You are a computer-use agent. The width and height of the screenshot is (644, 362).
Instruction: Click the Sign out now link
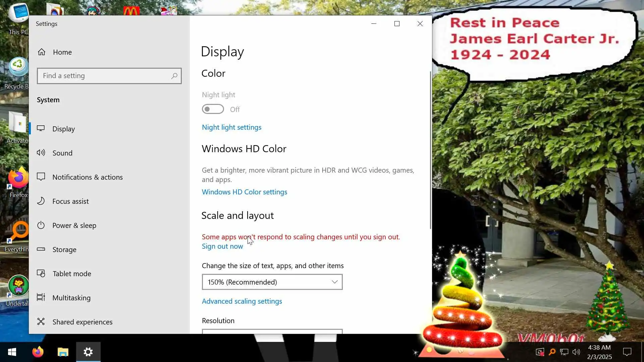tap(222, 246)
